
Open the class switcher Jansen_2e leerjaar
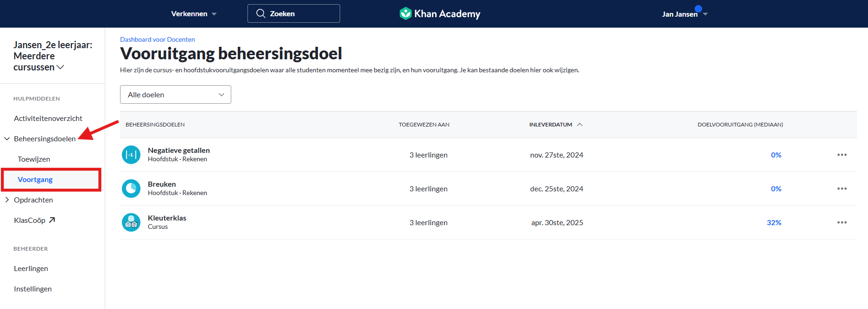(x=53, y=56)
